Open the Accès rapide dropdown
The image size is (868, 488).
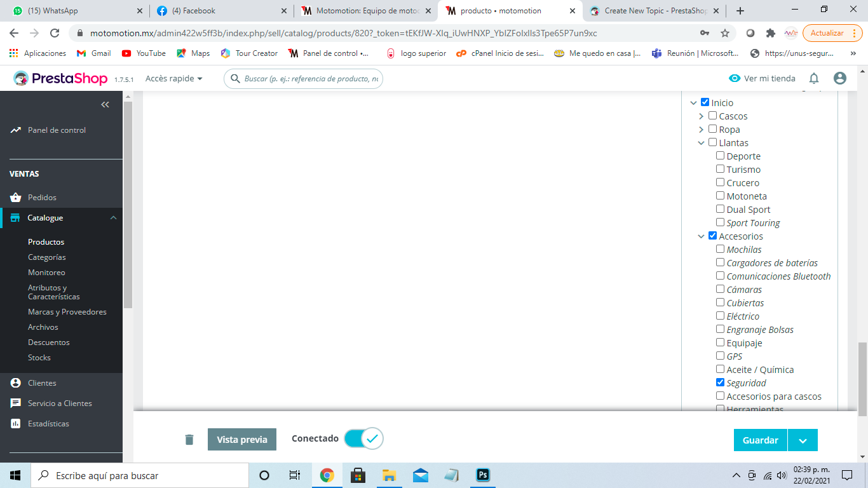pyautogui.click(x=174, y=78)
